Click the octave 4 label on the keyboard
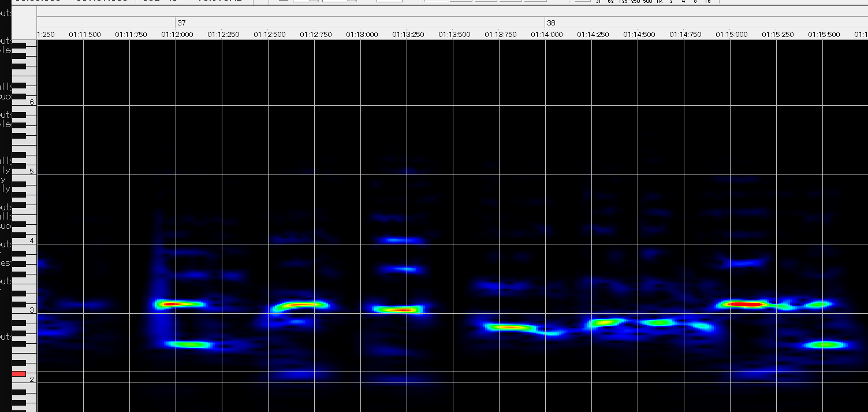868x412 pixels. pyautogui.click(x=32, y=240)
